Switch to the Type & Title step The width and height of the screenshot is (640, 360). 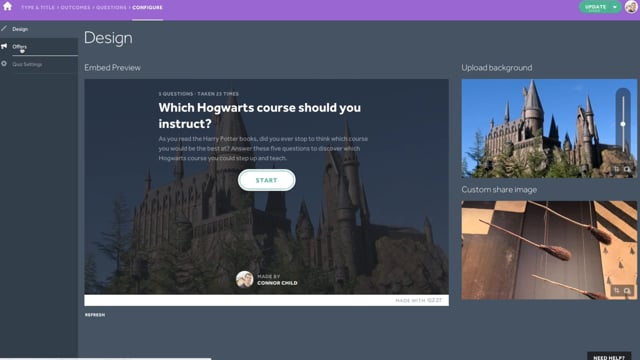38,7
